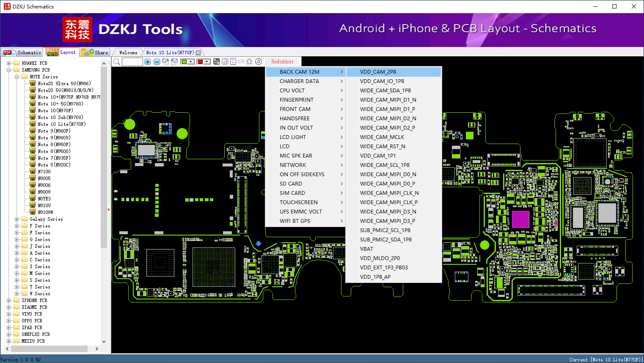
Task: Click the PADS icon beside Note 10(N970F)
Action: coord(33,111)
